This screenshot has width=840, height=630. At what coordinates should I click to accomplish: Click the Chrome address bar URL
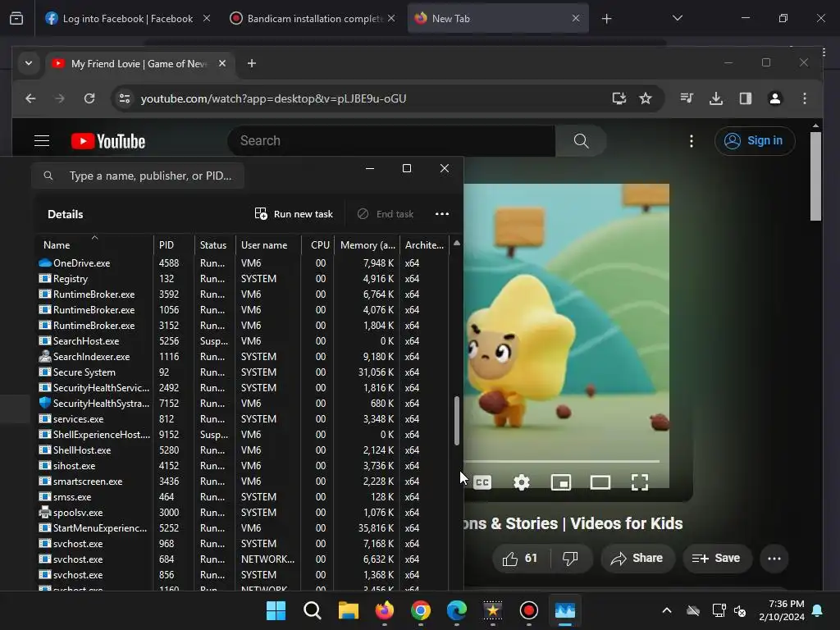273,98
